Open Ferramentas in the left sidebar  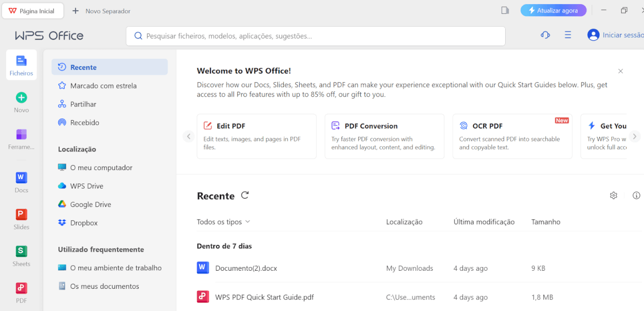click(x=21, y=138)
